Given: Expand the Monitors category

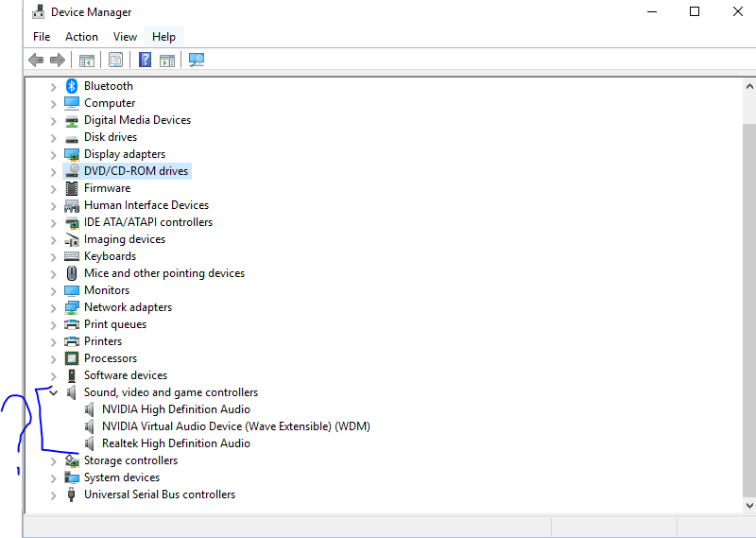Looking at the screenshot, I should (54, 291).
